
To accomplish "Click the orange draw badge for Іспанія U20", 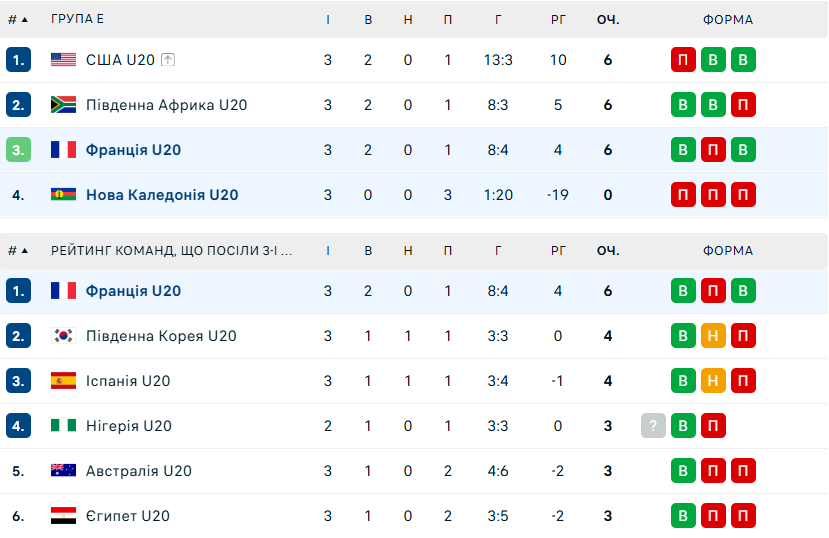I will (x=713, y=381).
